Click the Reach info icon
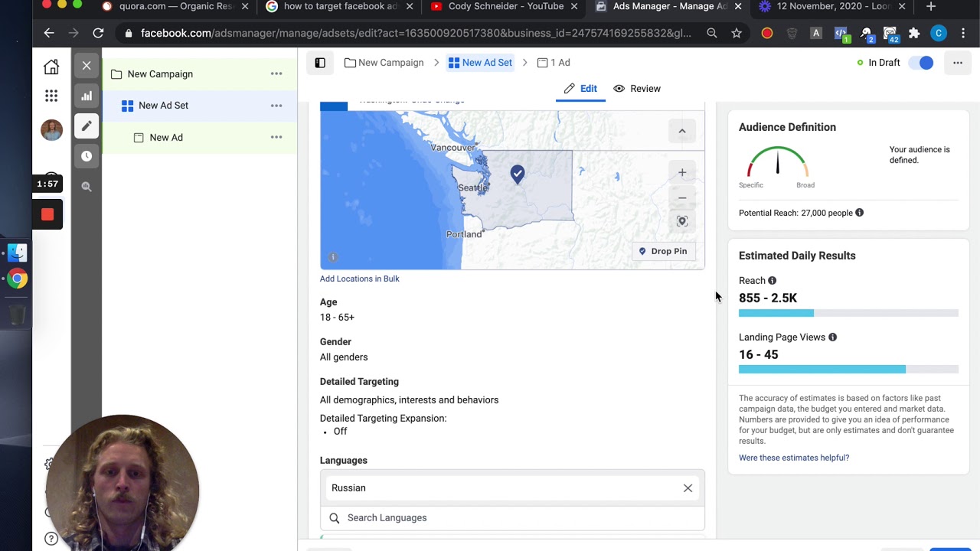 tap(772, 281)
